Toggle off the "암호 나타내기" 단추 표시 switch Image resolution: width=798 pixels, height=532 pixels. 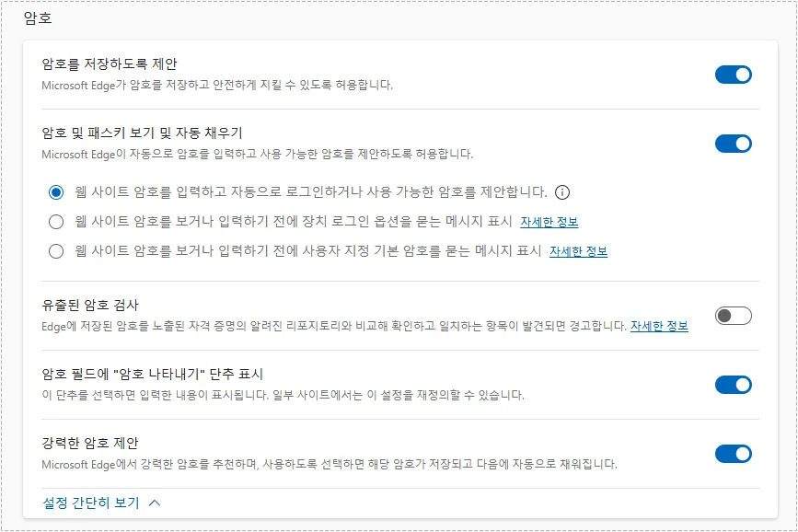click(x=734, y=385)
